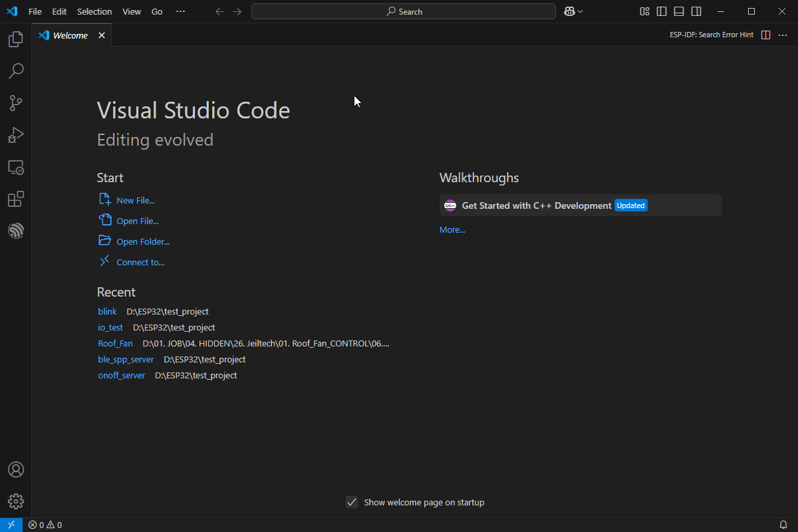The image size is (798, 532).
Task: Open the File menu
Action: point(35,11)
